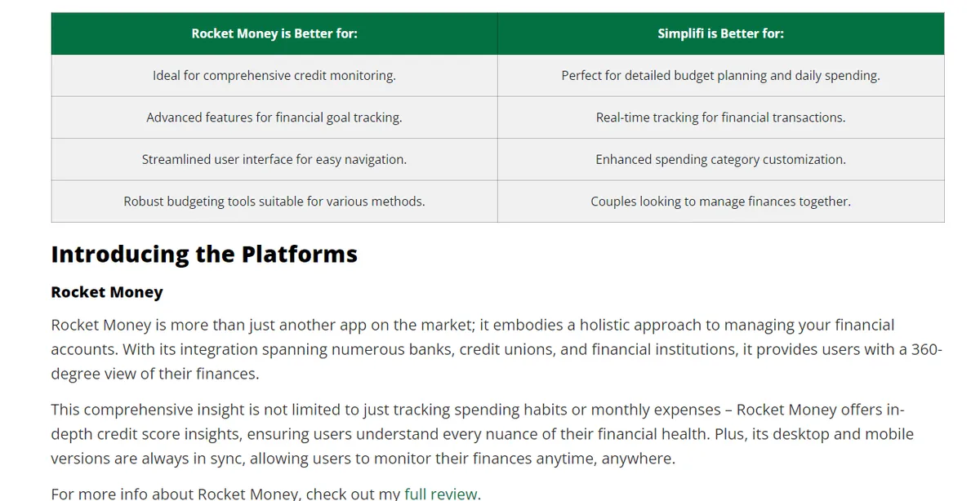Select the 'Real-time tracking for financial transactions' cell

[721, 117]
